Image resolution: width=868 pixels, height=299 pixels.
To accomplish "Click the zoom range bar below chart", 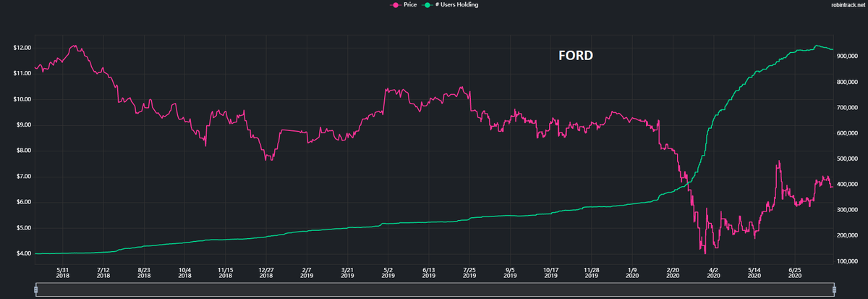I will [x=435, y=289].
